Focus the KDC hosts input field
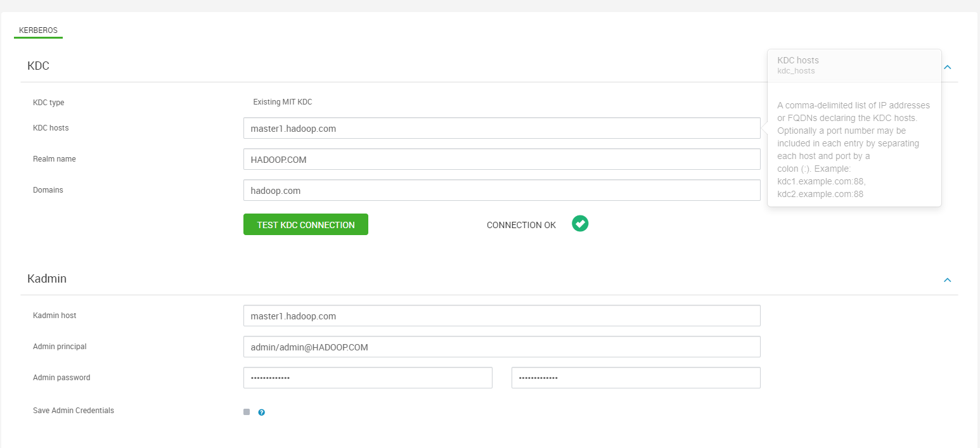Image resolution: width=980 pixels, height=448 pixels. tap(501, 128)
